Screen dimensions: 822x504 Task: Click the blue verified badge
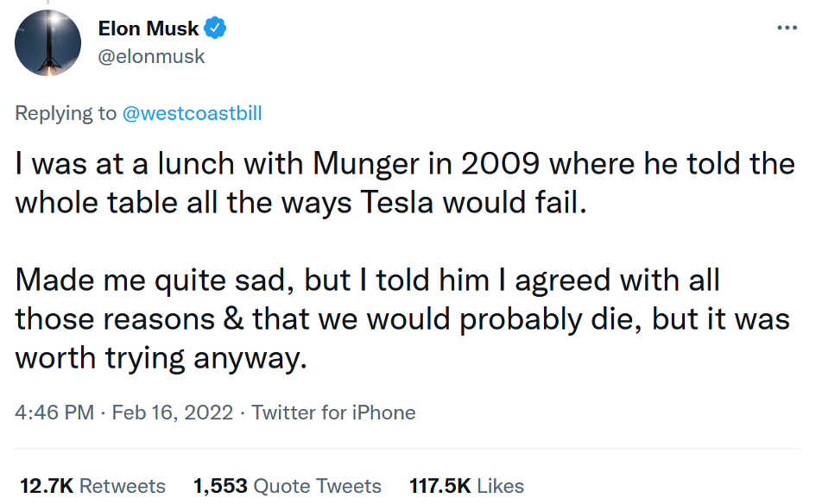214,28
